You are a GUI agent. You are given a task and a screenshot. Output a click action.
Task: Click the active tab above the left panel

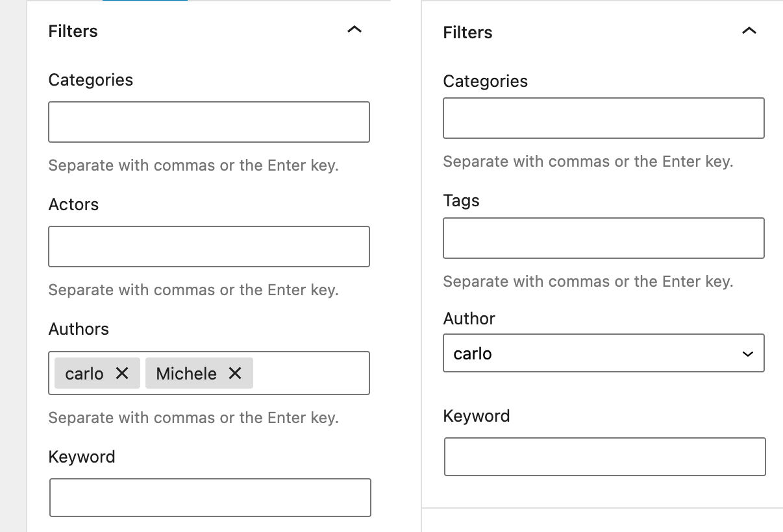click(145, 3)
